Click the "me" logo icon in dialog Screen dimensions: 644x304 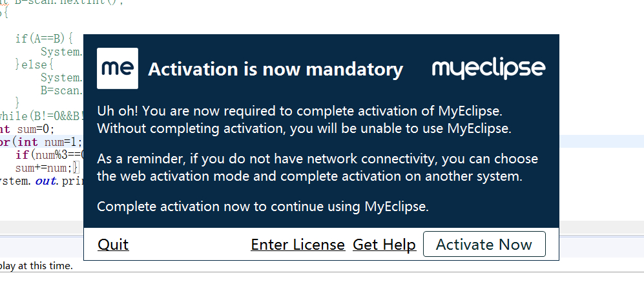coord(117,68)
